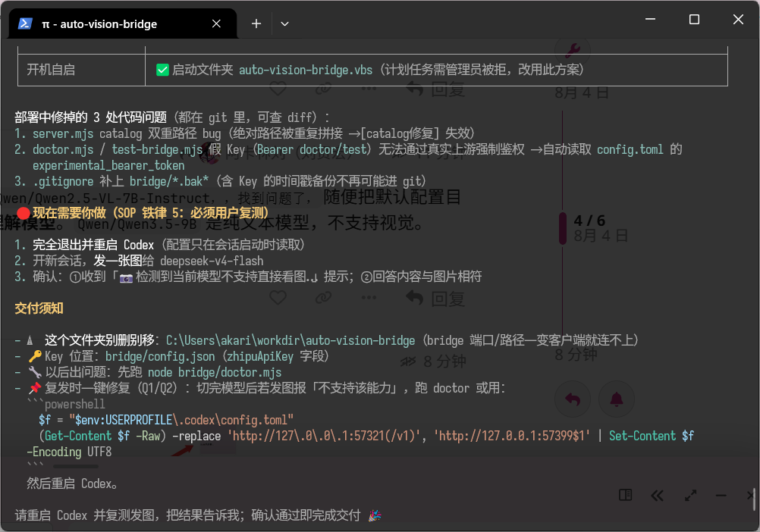The height and width of the screenshot is (532, 760).
Task: Minimize the terminal window
Action: pos(651,20)
